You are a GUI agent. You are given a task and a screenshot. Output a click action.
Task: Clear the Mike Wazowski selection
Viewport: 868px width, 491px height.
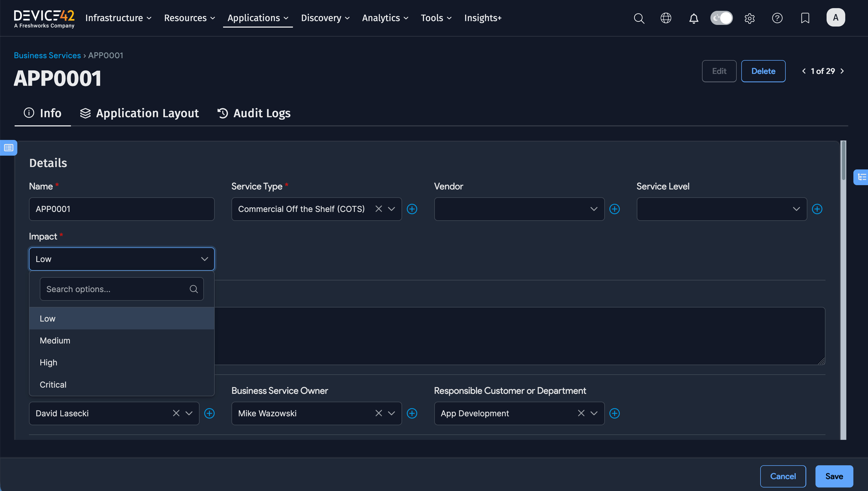[x=379, y=413]
